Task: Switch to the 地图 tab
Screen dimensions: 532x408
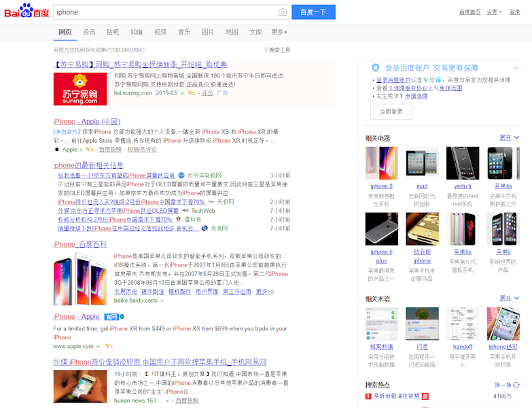Action: pyautogui.click(x=232, y=32)
